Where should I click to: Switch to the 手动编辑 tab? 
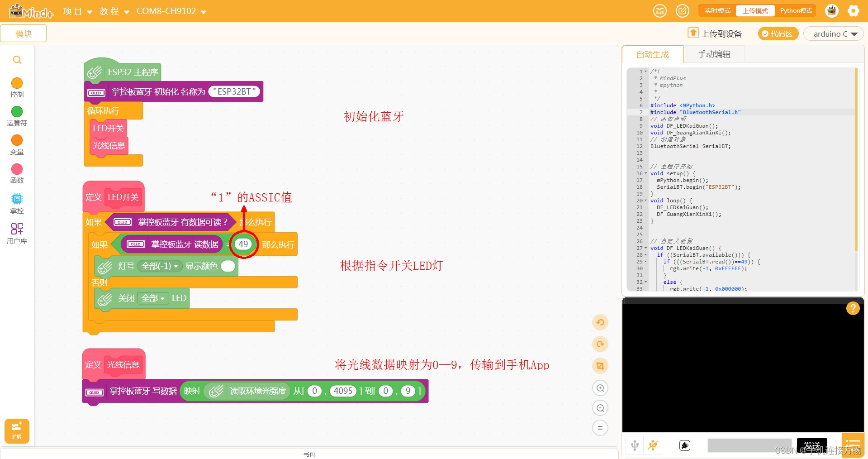pos(714,54)
